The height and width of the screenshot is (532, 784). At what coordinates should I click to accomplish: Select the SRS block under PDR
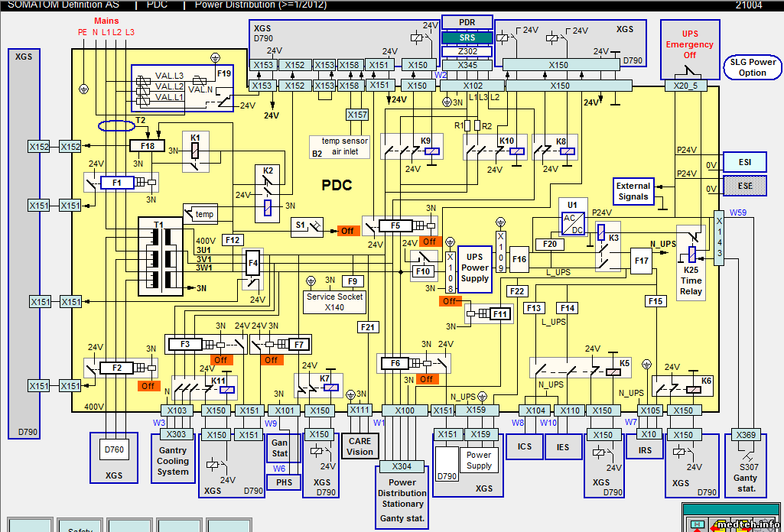click(x=467, y=37)
